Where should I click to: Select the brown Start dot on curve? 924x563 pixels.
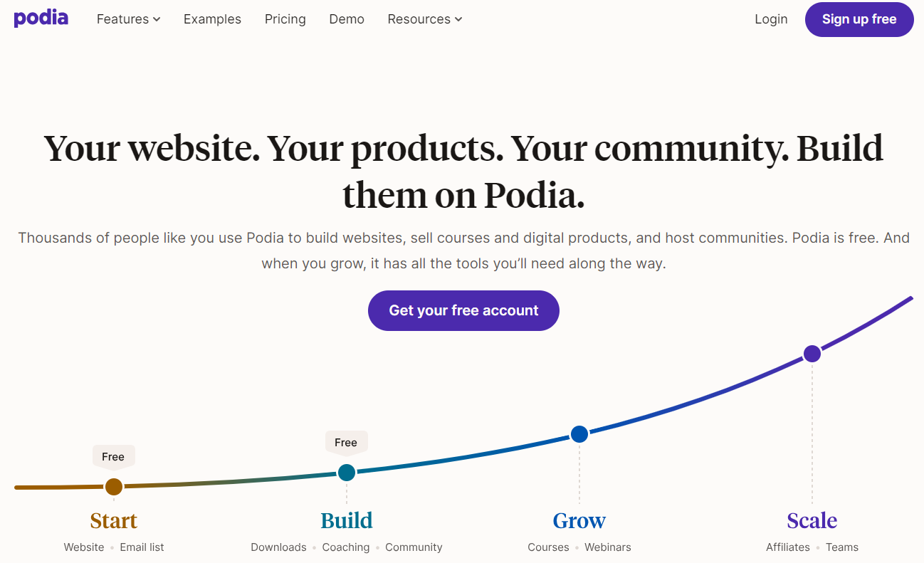pos(114,487)
